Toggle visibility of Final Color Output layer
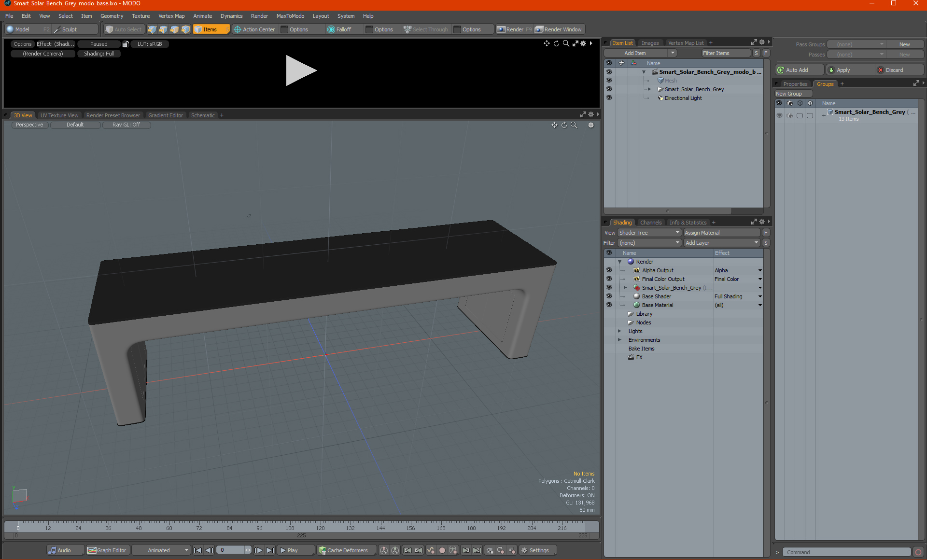Image resolution: width=927 pixels, height=560 pixels. pos(609,279)
